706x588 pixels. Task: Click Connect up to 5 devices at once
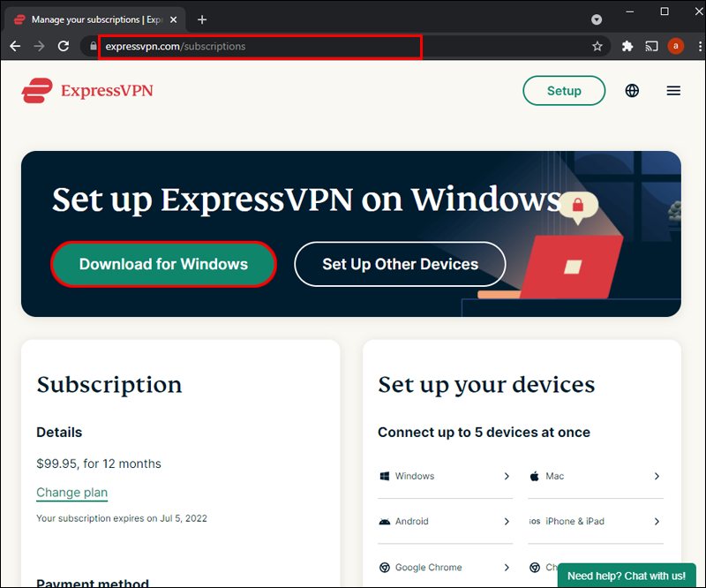(484, 432)
